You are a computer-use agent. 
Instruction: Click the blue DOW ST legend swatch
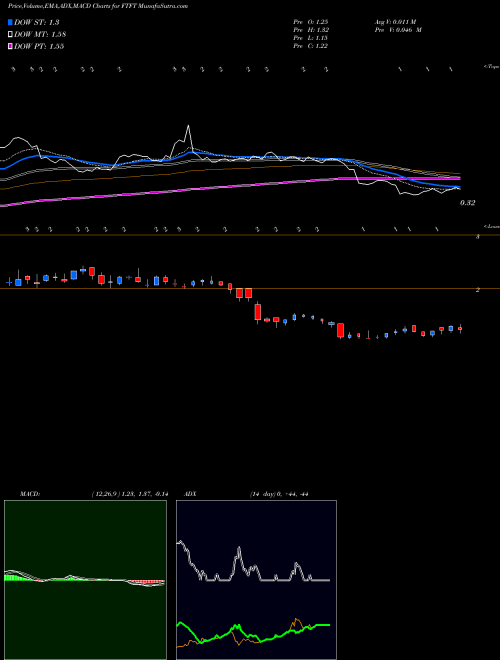[10, 22]
